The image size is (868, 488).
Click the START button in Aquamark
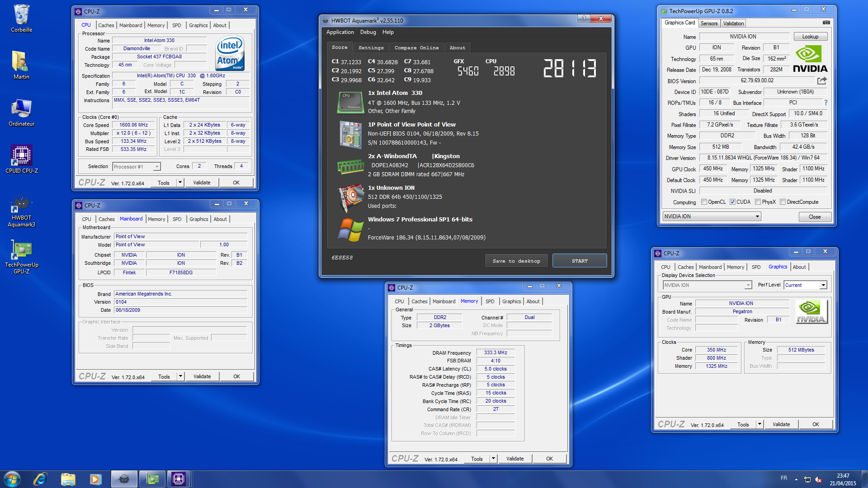point(580,261)
